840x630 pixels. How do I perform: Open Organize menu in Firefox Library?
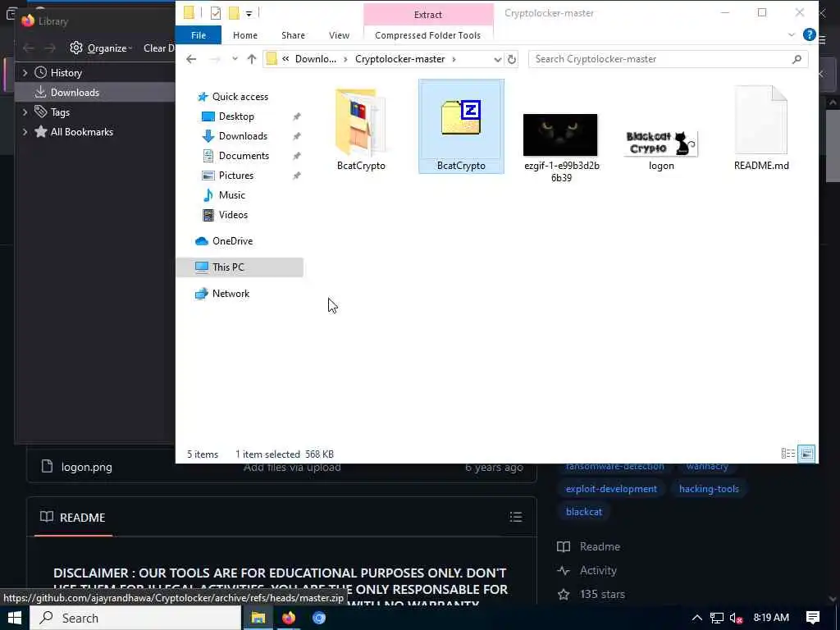click(101, 48)
